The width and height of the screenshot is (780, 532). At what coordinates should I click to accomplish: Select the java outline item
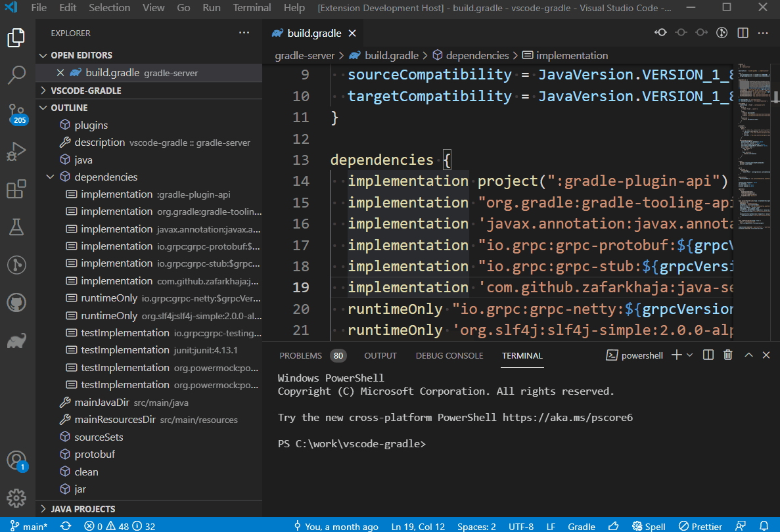pos(149,160)
